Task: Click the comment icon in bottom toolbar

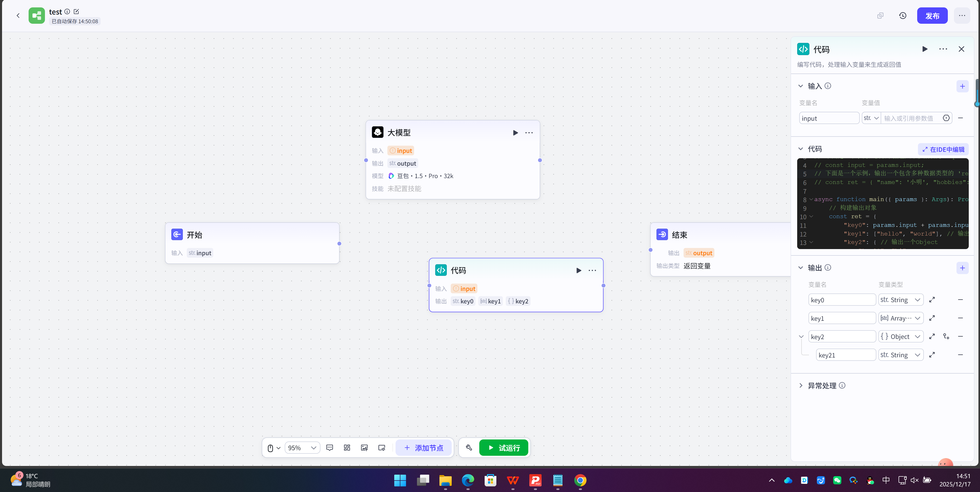Action: click(329, 448)
